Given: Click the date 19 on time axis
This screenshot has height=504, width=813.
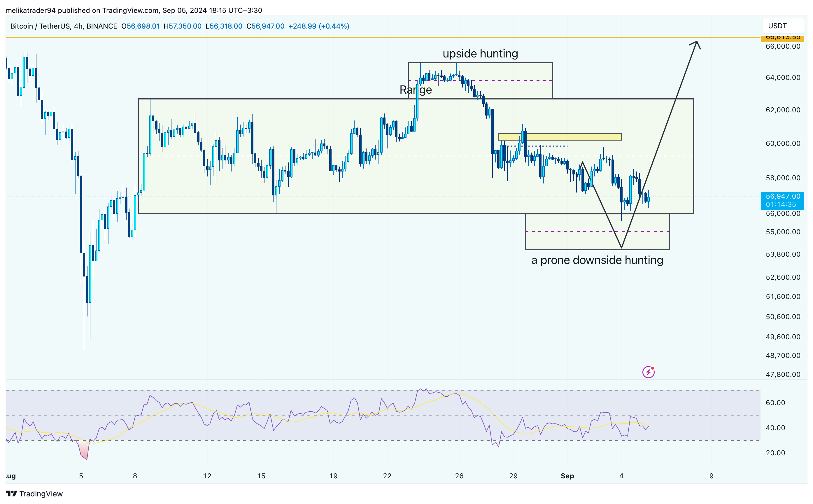Looking at the screenshot, I should [333, 476].
